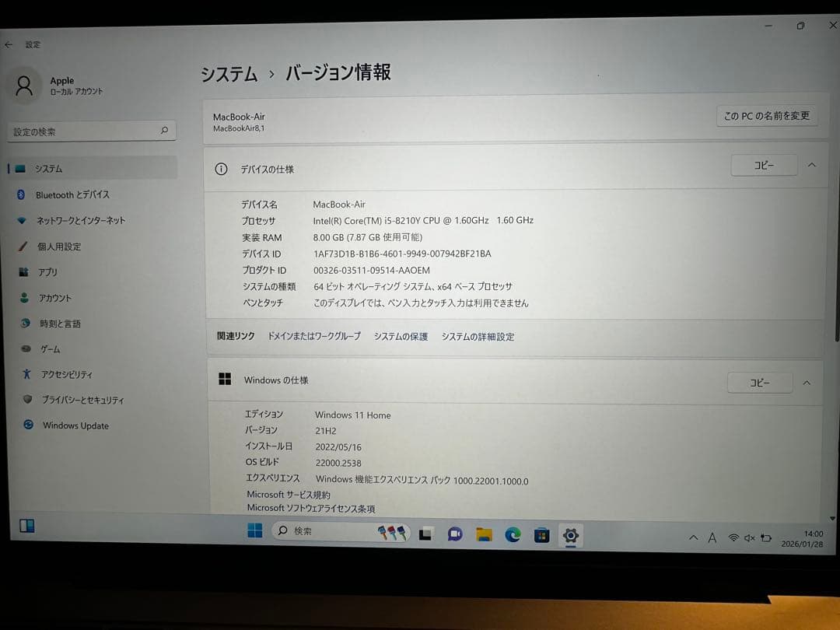Open the clock showing 14:00
The width and height of the screenshot is (840, 630).
pyautogui.click(x=803, y=538)
